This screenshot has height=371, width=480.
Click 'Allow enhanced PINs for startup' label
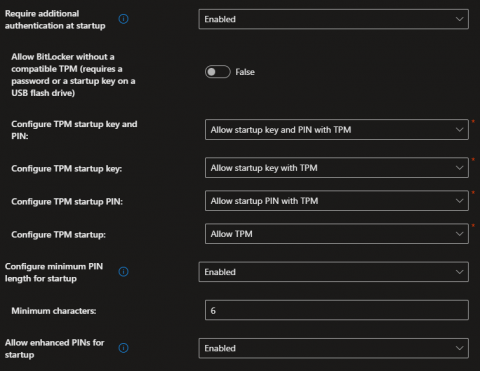coord(55,349)
